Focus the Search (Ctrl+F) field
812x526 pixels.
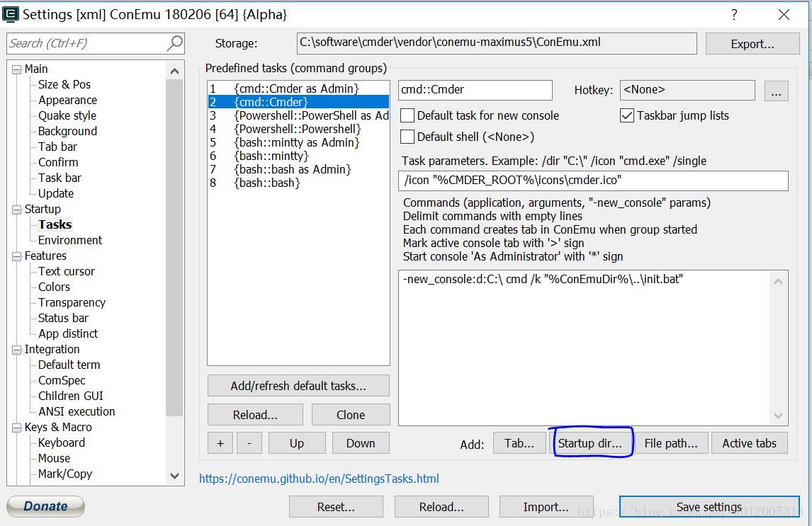click(x=87, y=43)
